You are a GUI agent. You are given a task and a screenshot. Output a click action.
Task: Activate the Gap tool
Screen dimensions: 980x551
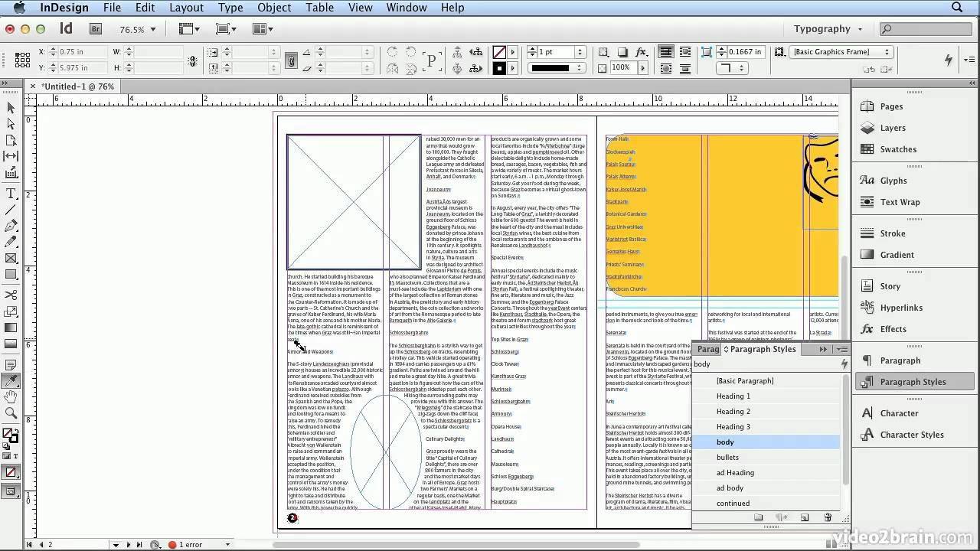click(x=11, y=156)
